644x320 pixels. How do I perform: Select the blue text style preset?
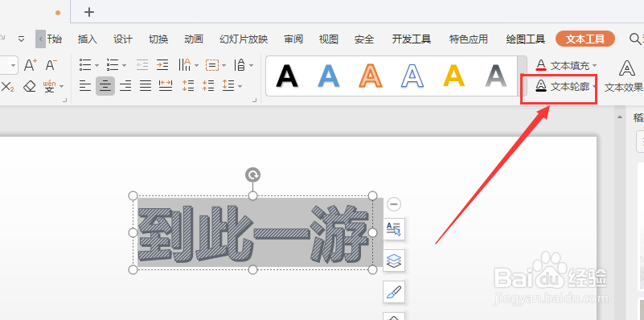coord(329,76)
